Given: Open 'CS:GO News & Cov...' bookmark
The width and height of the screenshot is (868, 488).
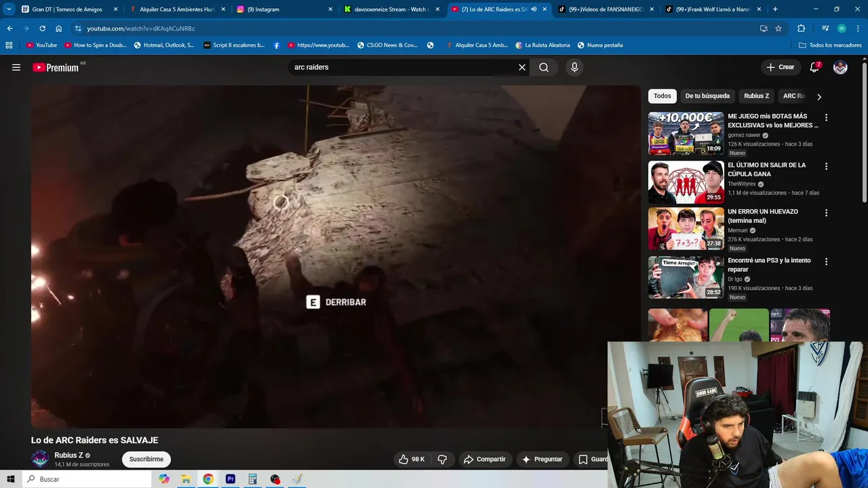Looking at the screenshot, I should pos(387,45).
